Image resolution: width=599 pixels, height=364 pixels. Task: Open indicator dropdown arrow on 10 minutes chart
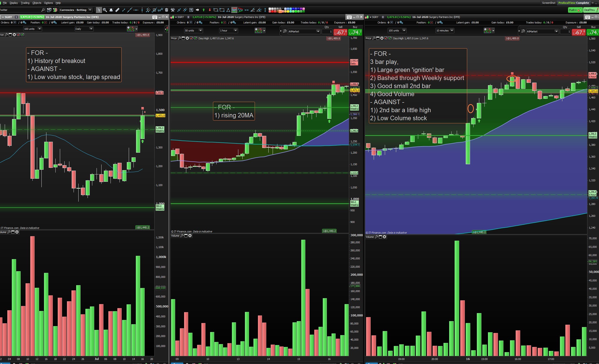click(493, 31)
